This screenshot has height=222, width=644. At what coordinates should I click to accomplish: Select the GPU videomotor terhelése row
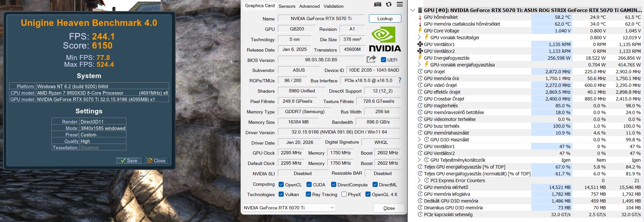(x=529, y=119)
